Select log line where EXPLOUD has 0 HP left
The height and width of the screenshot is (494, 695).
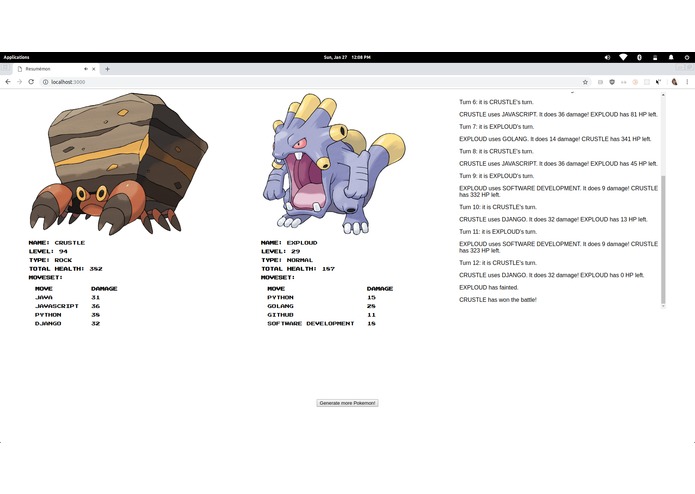click(x=551, y=275)
